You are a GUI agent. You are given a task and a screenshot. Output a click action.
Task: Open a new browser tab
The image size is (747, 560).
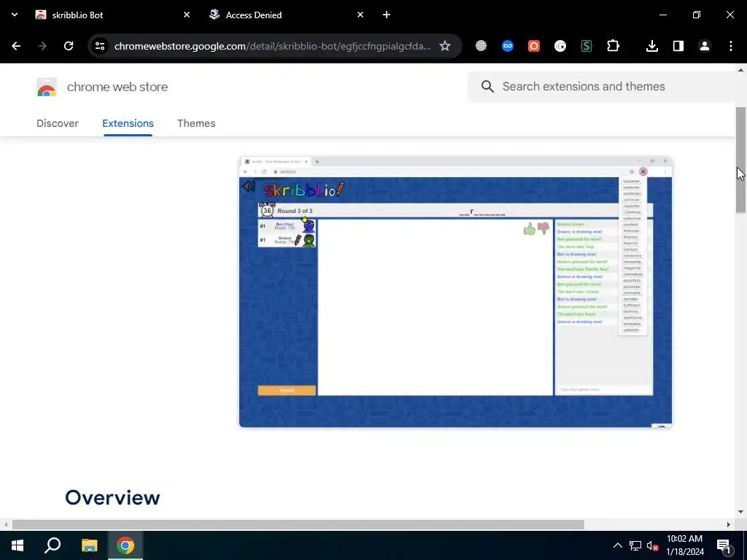387,15
